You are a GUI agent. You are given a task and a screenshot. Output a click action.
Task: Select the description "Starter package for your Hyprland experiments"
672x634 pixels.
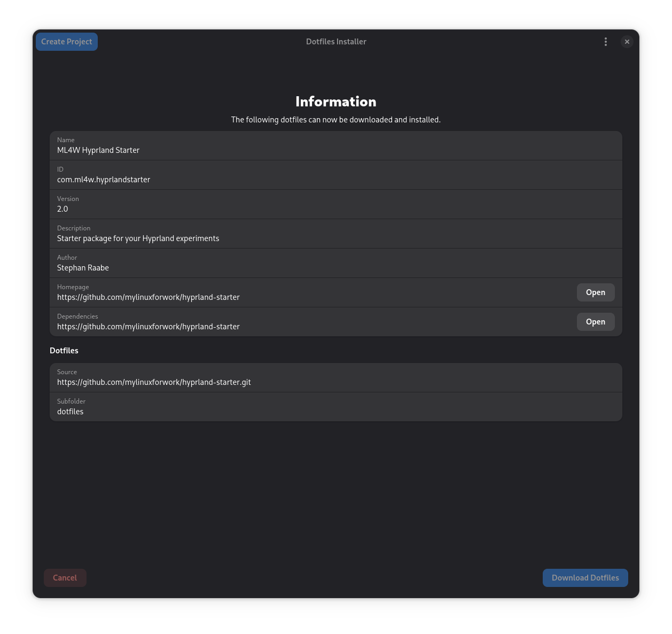pos(138,238)
